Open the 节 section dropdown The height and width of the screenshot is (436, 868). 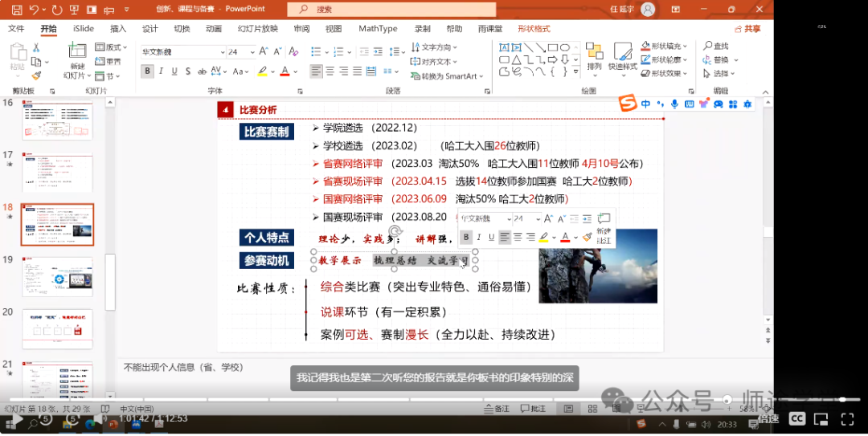tap(107, 76)
